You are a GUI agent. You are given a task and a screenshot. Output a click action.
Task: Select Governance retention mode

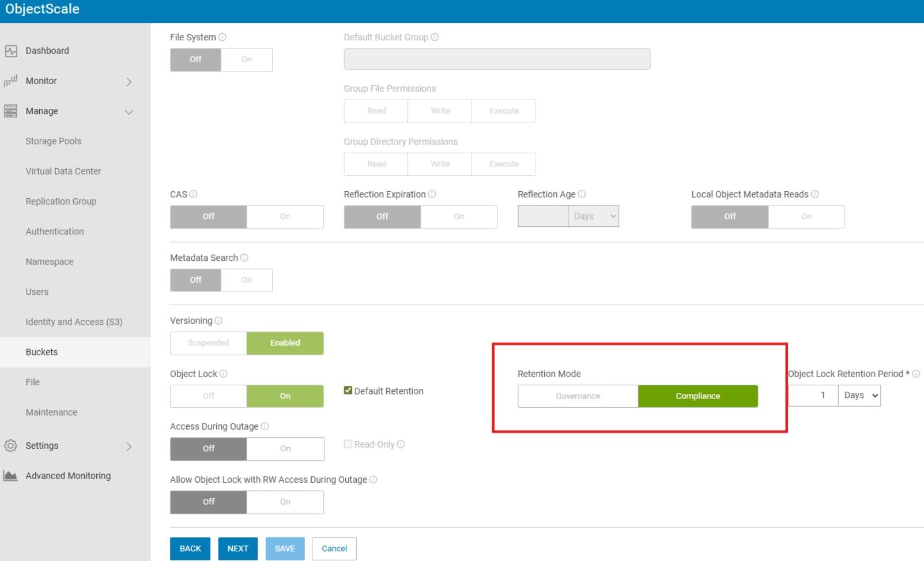click(x=578, y=396)
